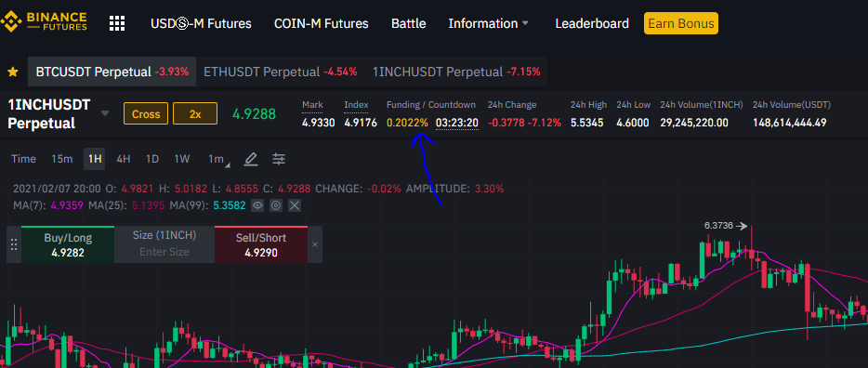Viewport: 868px width, 368px height.
Task: Remove MA indicator with X icon
Action: [295, 205]
